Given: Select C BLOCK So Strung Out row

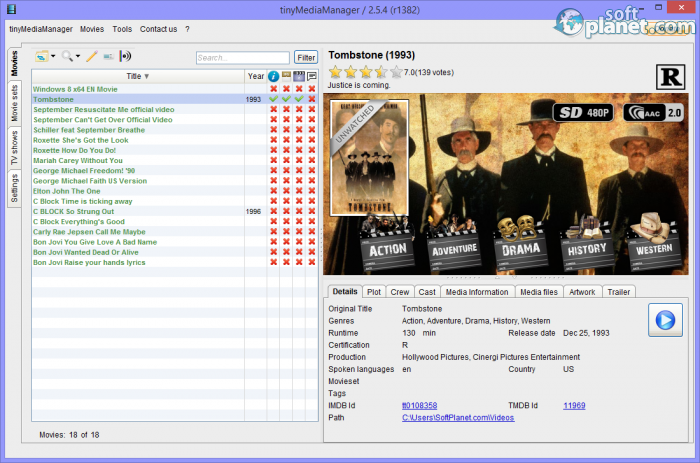Looking at the screenshot, I should tap(175, 211).
